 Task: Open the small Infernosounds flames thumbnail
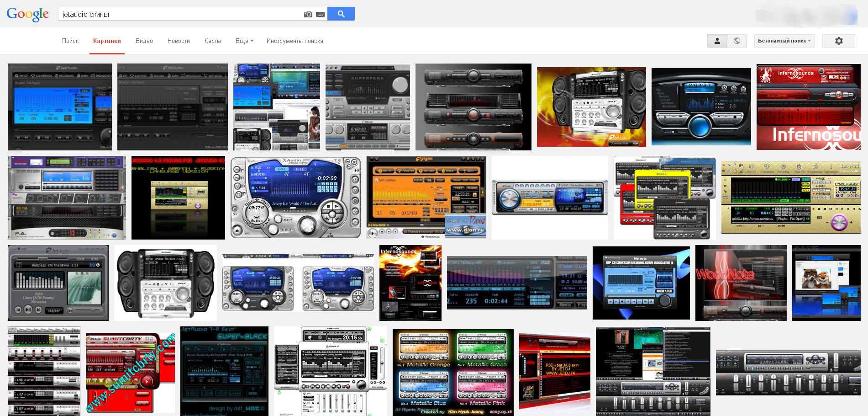(x=410, y=283)
